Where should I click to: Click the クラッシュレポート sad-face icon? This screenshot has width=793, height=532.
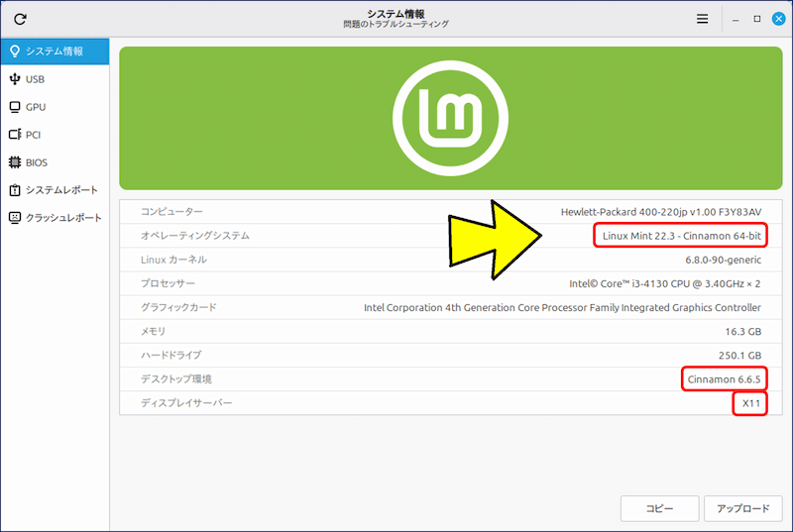pyautogui.click(x=15, y=218)
